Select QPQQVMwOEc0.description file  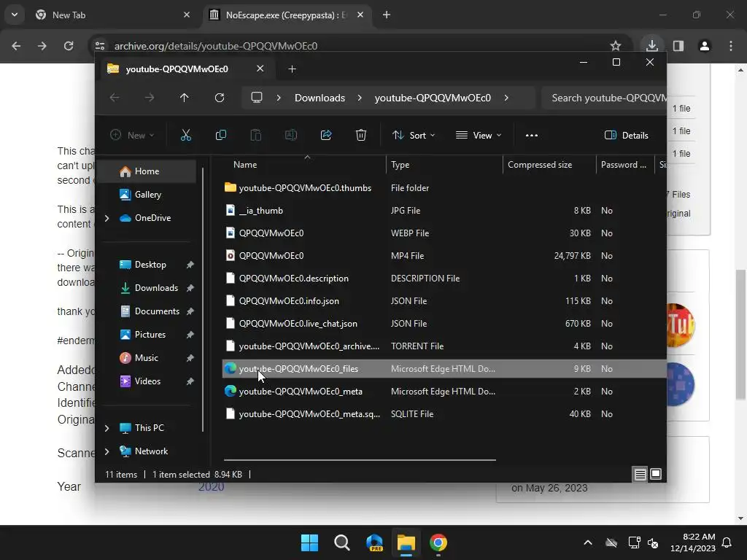pyautogui.click(x=444, y=278)
